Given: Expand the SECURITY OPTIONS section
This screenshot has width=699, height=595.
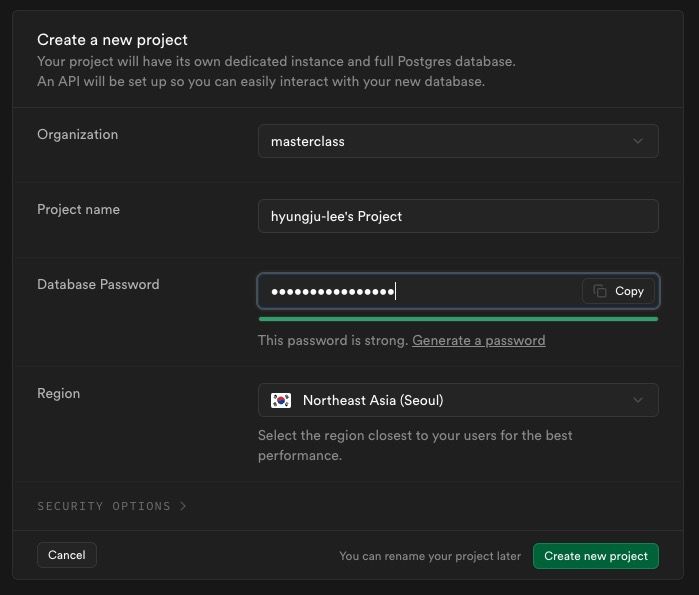Looking at the screenshot, I should [112, 506].
